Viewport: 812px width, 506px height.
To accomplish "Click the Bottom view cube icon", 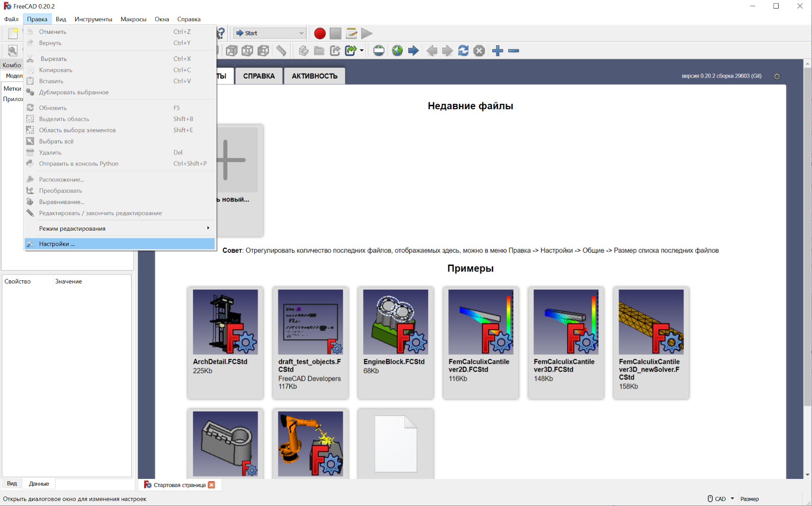I will coord(248,51).
